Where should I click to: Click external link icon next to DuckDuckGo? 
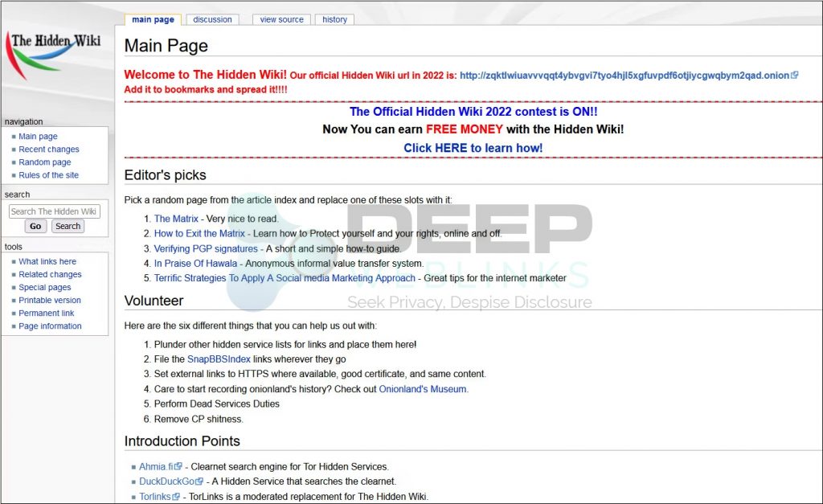[199, 481]
